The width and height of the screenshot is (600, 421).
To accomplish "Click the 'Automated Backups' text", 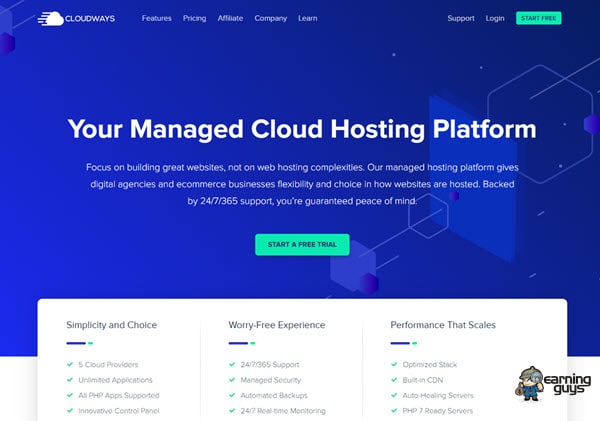I will [274, 395].
